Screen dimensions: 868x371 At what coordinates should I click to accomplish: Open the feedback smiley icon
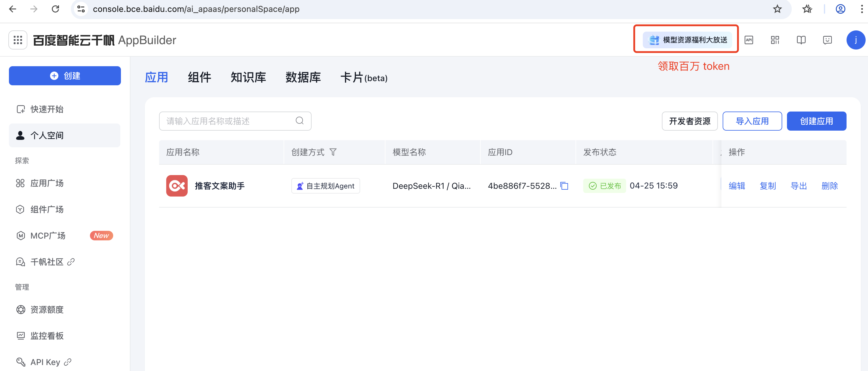coord(827,40)
